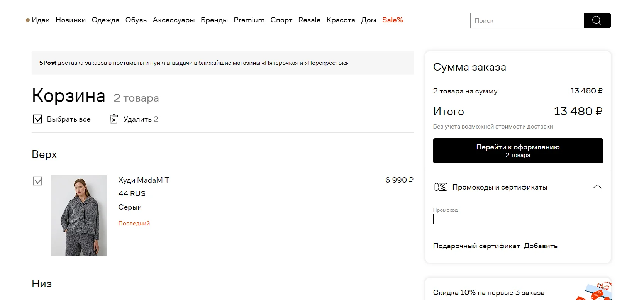
Task: Click the trash can delete icon
Action: pyautogui.click(x=114, y=119)
